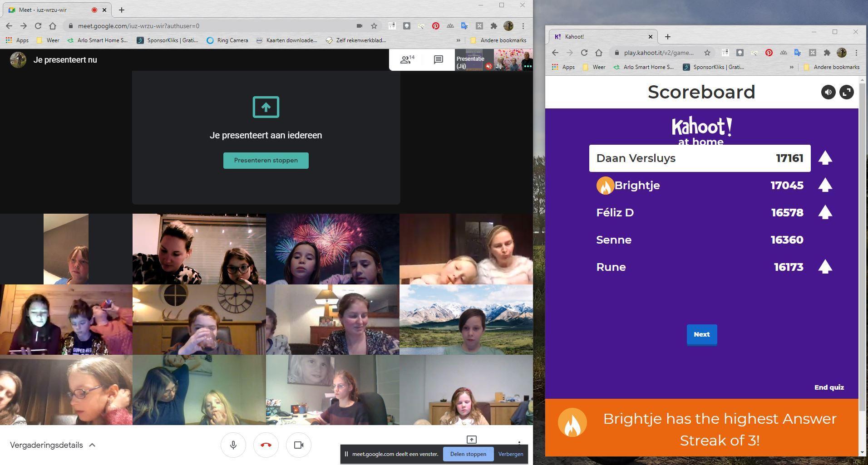Open Andere bookmarks folder in Meet window
The image size is (868, 465).
coord(498,40)
